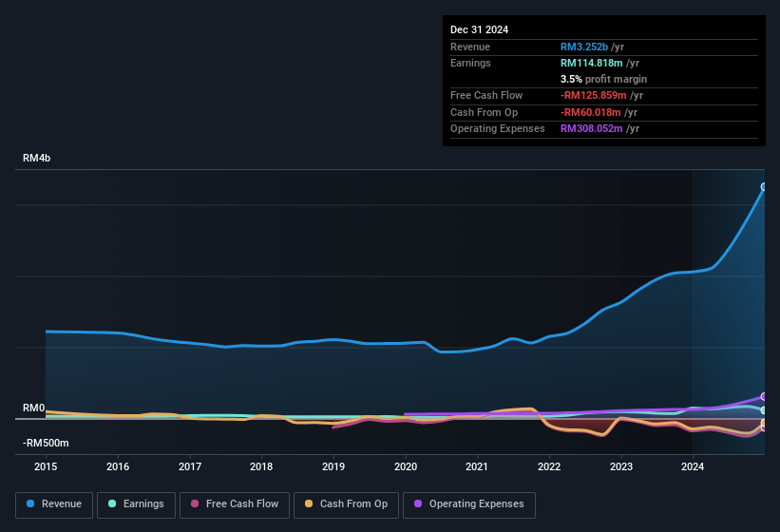Click the RM114.818m earnings value

tap(592, 63)
